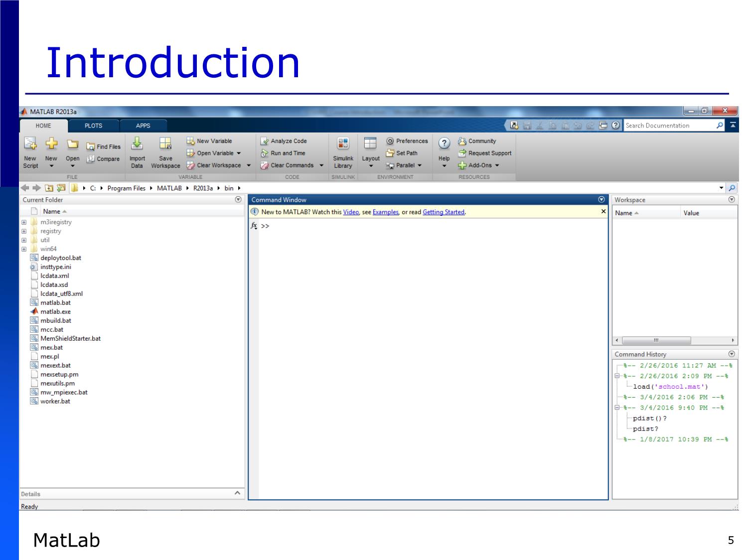747x560 pixels.
Task: Click the up one level folder icon
Action: 49,188
